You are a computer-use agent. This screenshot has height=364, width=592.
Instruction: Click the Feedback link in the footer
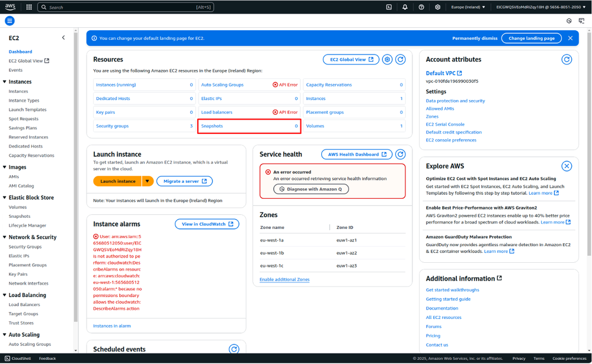47,358
